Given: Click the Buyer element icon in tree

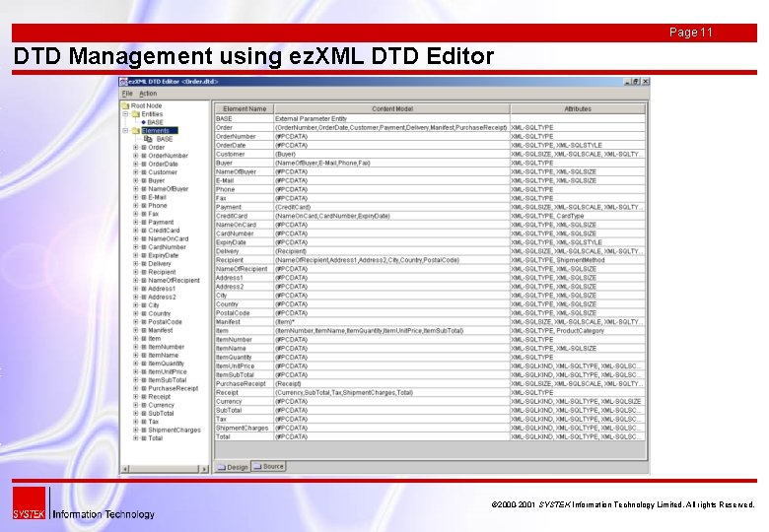Looking at the screenshot, I should click(x=144, y=180).
